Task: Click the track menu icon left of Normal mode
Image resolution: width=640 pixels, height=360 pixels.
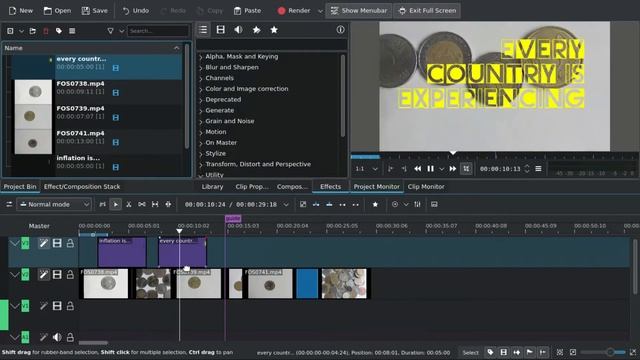Action: [x=9, y=204]
